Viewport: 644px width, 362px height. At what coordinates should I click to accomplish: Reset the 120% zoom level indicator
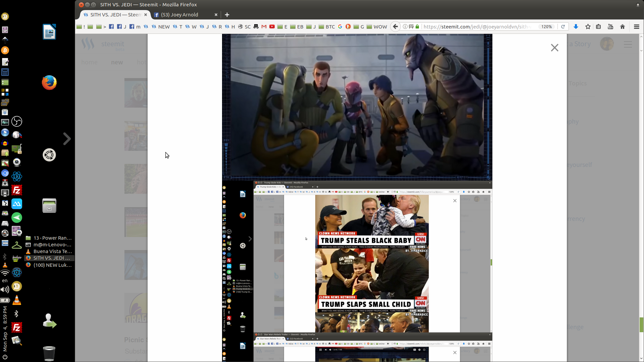[x=547, y=26]
